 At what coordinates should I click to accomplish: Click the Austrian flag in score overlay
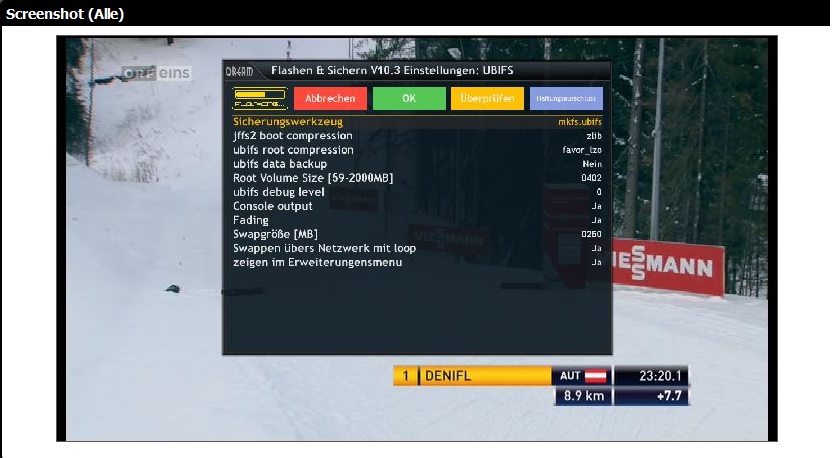point(596,376)
